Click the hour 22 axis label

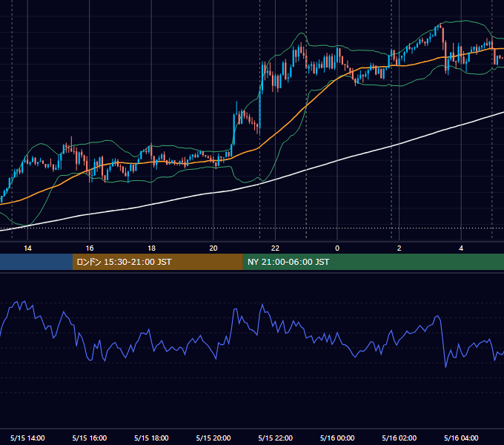tap(276, 248)
